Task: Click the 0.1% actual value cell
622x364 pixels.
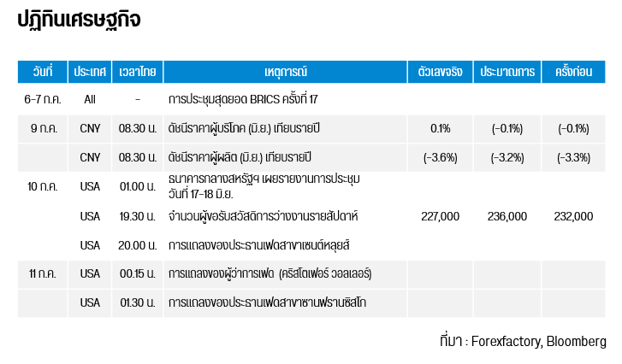Action: (441, 129)
